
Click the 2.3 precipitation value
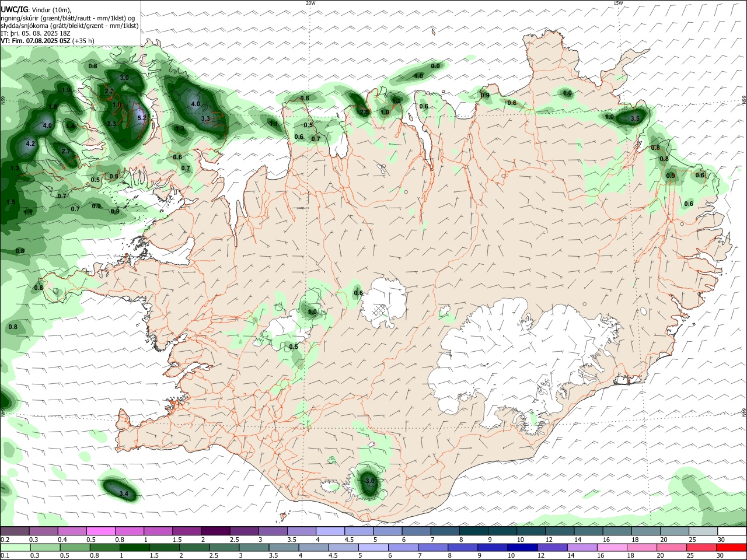(x=111, y=124)
